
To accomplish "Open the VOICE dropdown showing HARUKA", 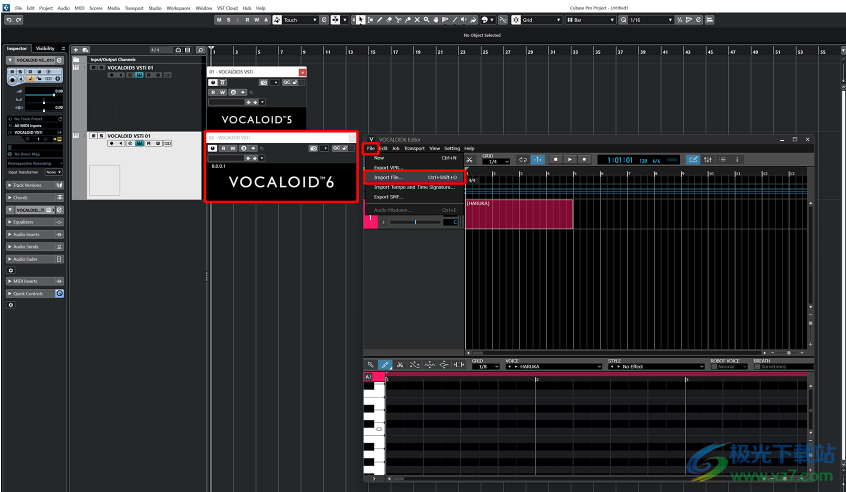I will (555, 366).
